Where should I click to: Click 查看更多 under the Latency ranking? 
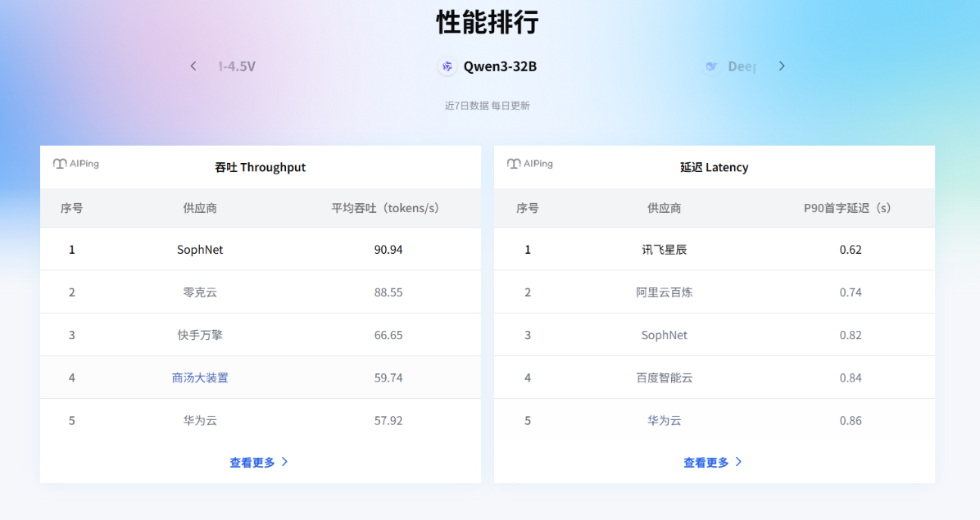(708, 462)
